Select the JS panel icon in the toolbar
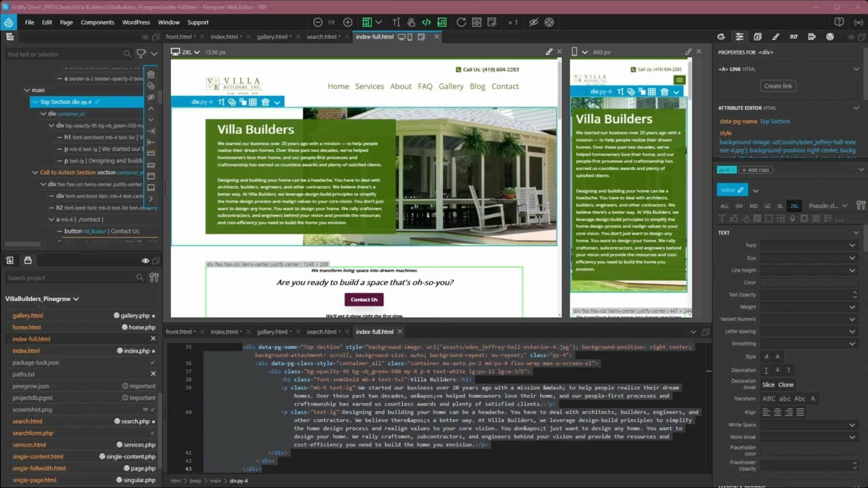This screenshot has width=868, height=488. tap(442, 22)
